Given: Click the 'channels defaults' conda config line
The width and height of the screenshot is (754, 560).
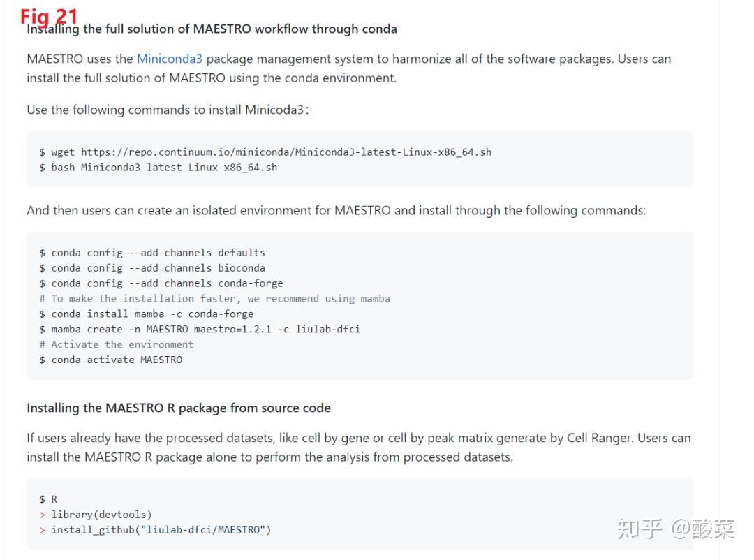Looking at the screenshot, I should point(152,253).
